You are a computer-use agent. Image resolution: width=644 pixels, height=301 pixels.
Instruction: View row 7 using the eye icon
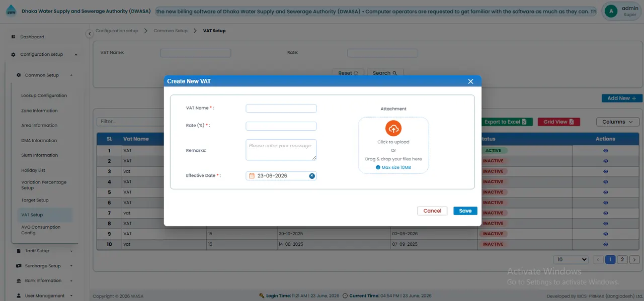pyautogui.click(x=605, y=213)
